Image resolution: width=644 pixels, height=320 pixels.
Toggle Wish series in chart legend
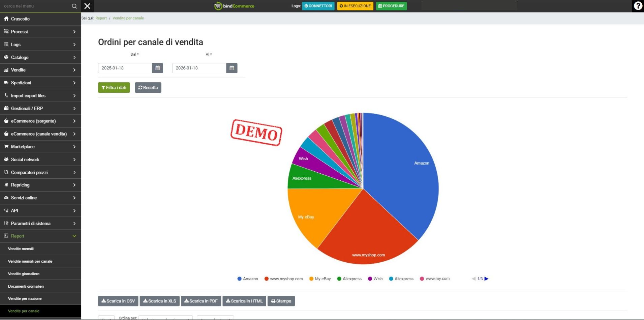point(375,279)
